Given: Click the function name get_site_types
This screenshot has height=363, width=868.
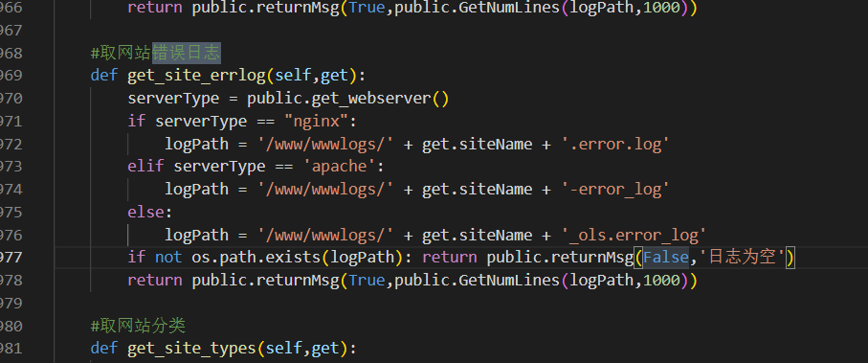Looking at the screenshot, I should coord(191,348).
